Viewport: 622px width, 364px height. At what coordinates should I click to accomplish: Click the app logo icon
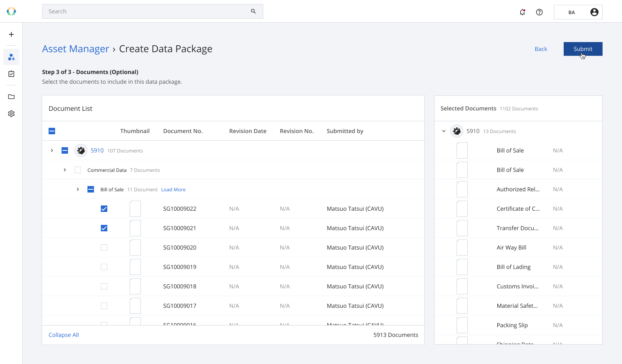11,11
